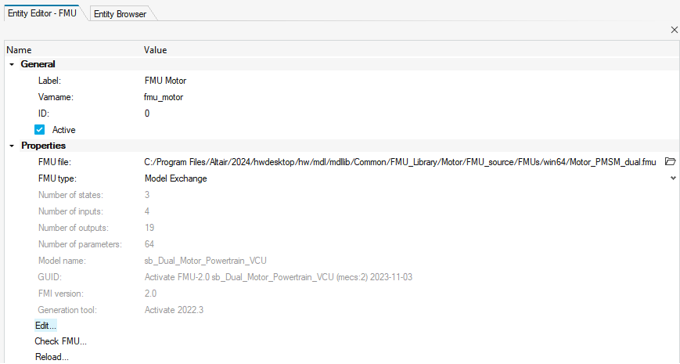Edit the Label value FMU Motor
Image resolution: width=680 pixels, height=364 pixels.
tap(165, 81)
